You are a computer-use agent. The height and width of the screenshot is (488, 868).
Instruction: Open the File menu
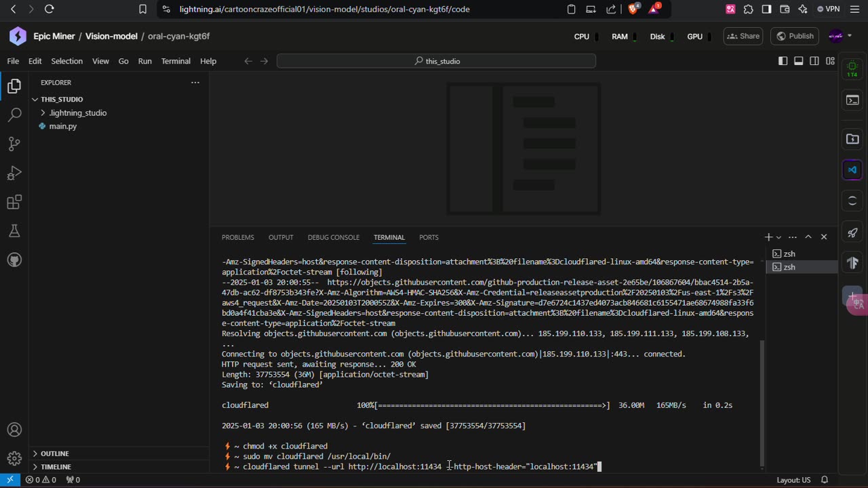click(x=13, y=61)
